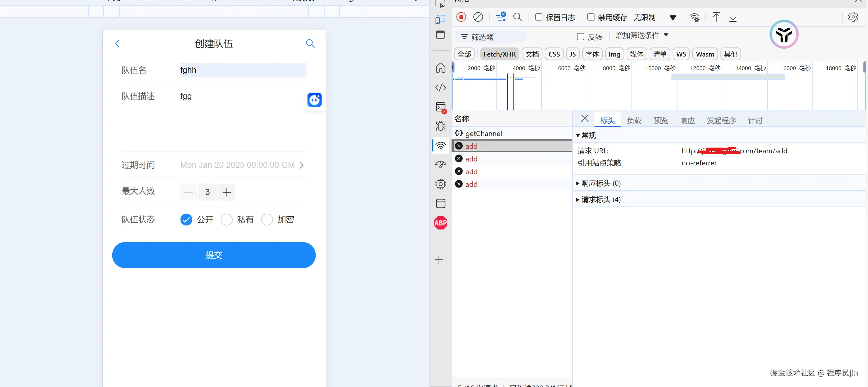Click the blue robot assistant icon

tap(314, 100)
